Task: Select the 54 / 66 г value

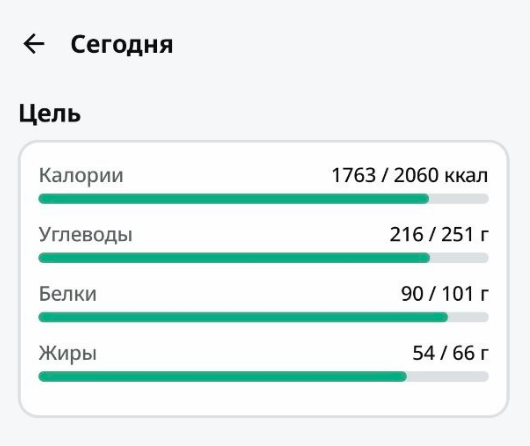Action: [x=451, y=353]
